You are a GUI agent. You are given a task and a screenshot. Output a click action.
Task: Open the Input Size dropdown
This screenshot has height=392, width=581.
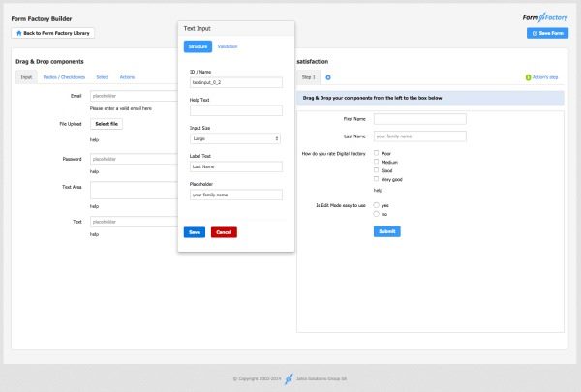click(236, 138)
